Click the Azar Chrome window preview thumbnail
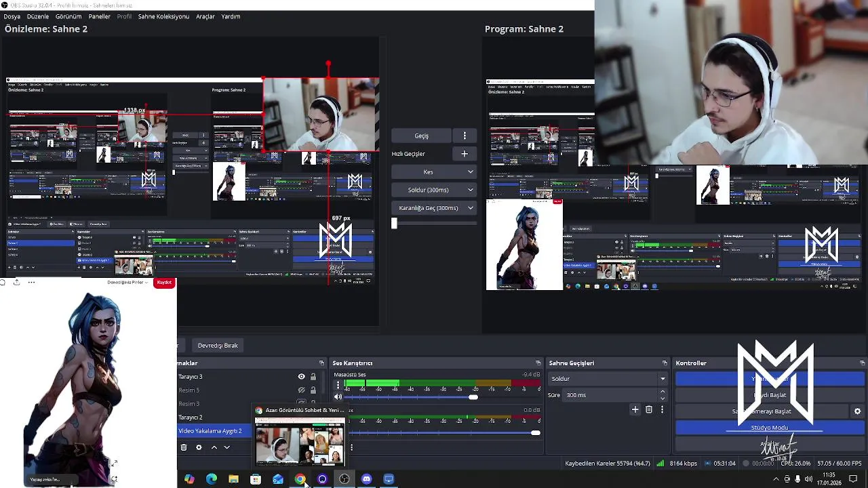 tap(300, 442)
